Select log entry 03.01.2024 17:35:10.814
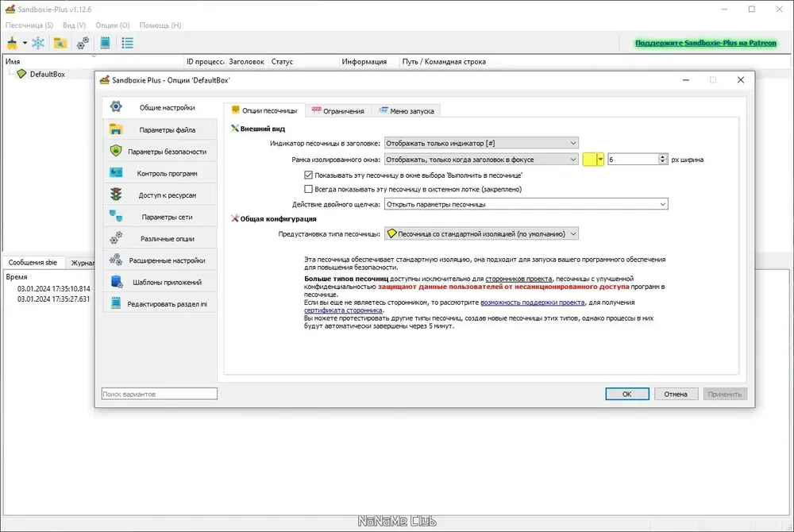Screen dimensions: 794x532 [54, 288]
